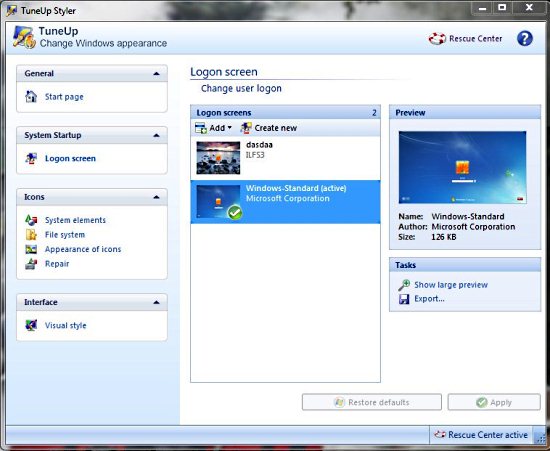Click the Rescue Center header link
The width and height of the screenshot is (550, 451).
(476, 39)
